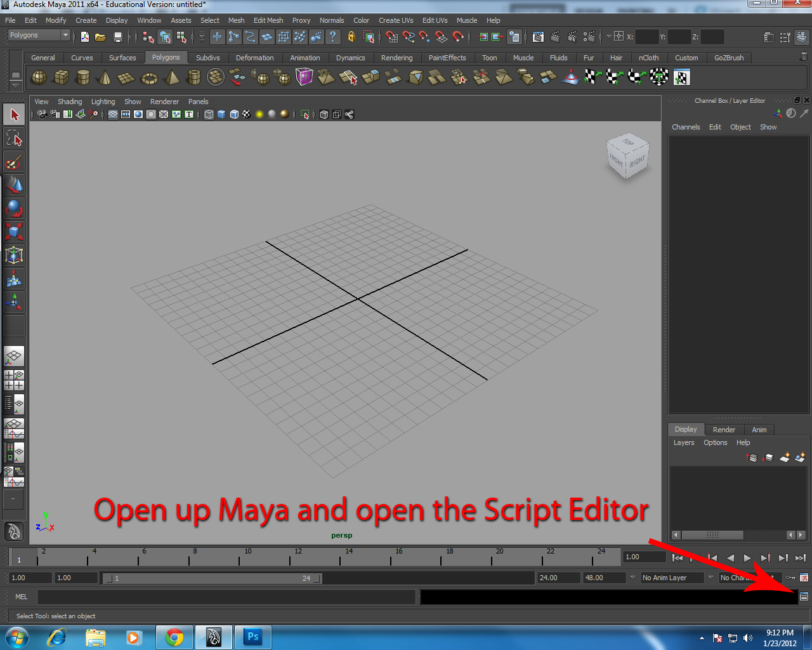Open the Panels menu in viewport

(198, 102)
